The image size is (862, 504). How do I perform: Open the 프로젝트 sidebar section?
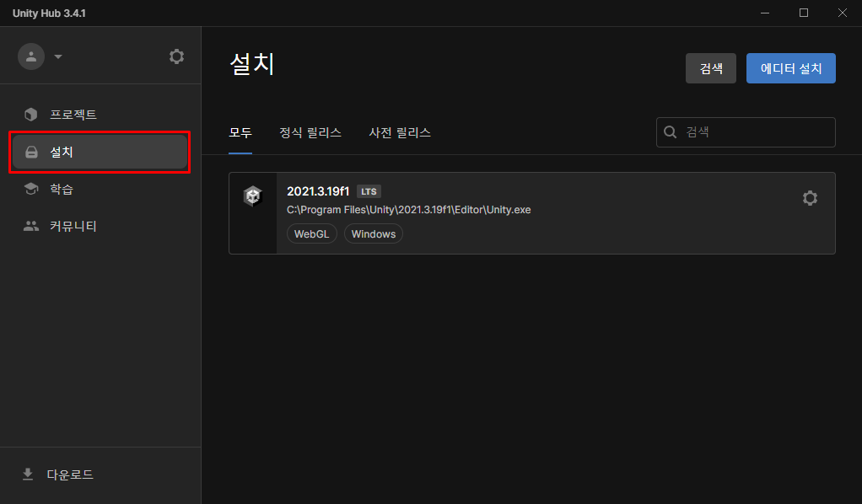coord(100,115)
